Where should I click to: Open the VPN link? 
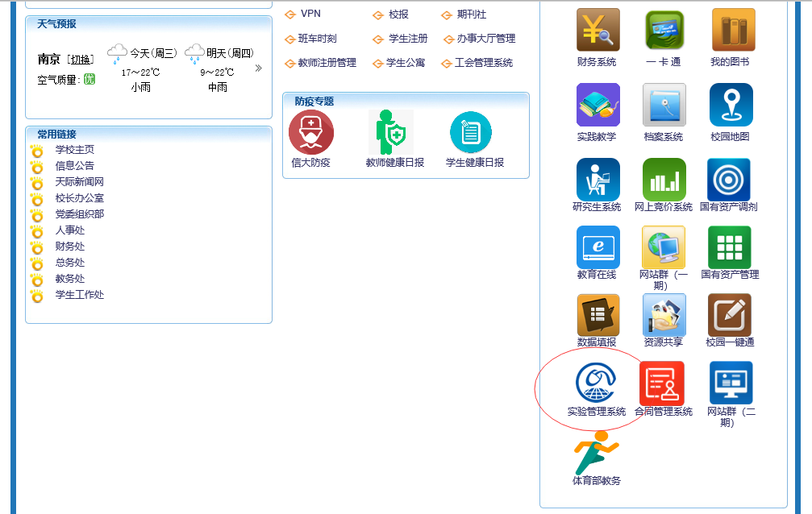(x=310, y=15)
